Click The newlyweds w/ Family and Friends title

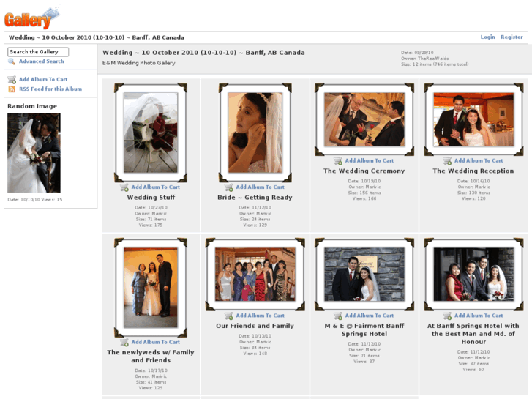pos(151,357)
